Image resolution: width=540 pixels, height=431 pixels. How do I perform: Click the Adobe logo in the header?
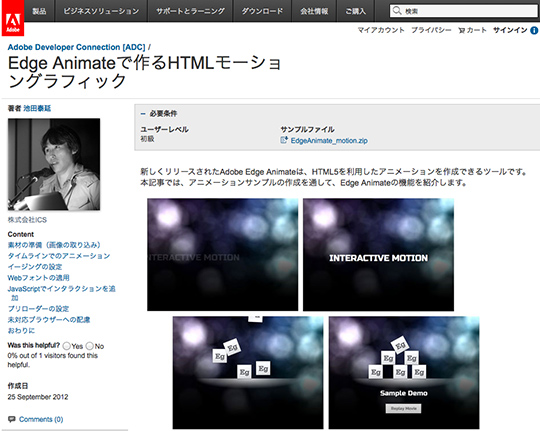click(x=13, y=18)
